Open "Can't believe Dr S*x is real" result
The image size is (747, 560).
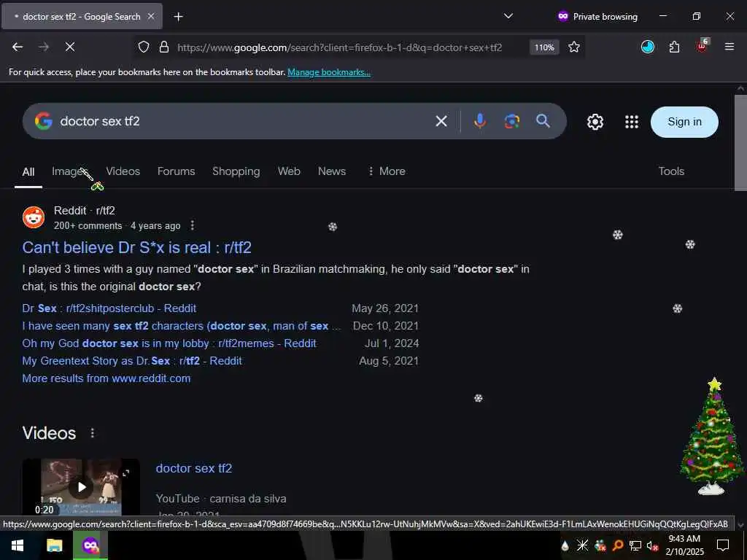coord(136,247)
